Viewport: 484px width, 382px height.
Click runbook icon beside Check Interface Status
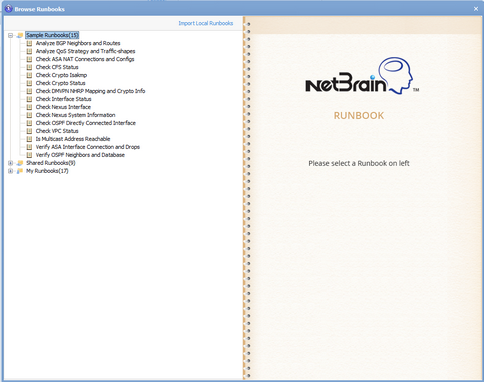pos(29,99)
